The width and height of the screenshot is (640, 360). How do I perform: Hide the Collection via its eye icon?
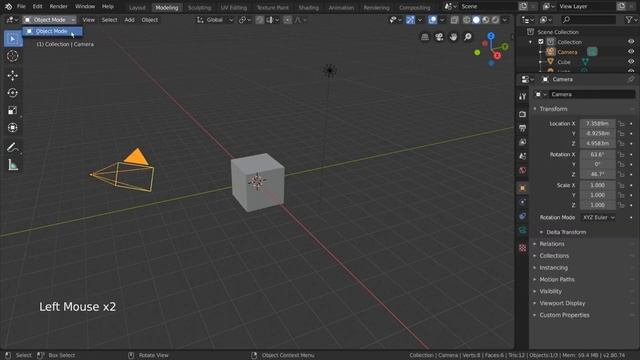(x=631, y=42)
